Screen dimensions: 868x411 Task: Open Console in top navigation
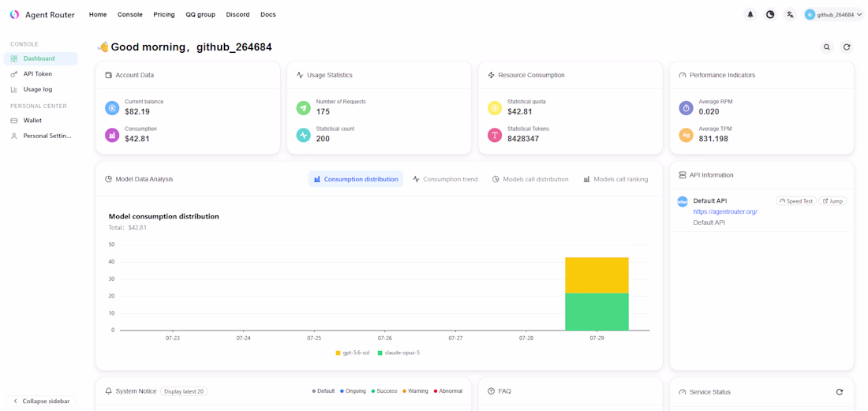click(x=130, y=15)
